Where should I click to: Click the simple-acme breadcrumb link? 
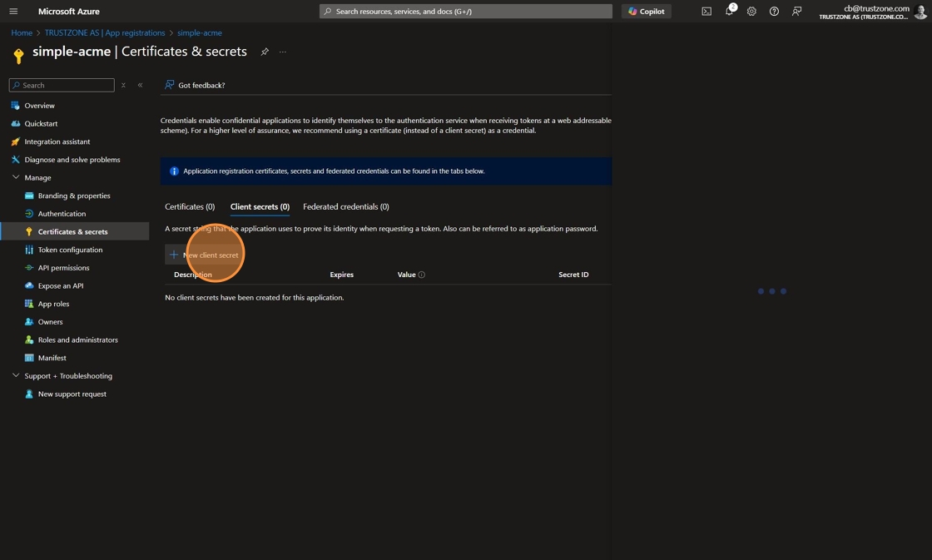click(x=200, y=32)
